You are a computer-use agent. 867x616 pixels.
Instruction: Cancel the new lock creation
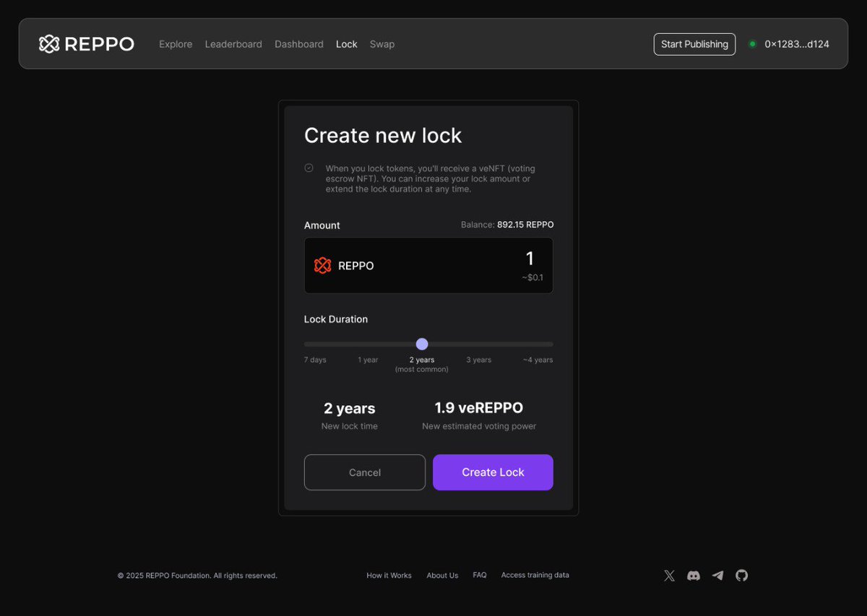365,472
